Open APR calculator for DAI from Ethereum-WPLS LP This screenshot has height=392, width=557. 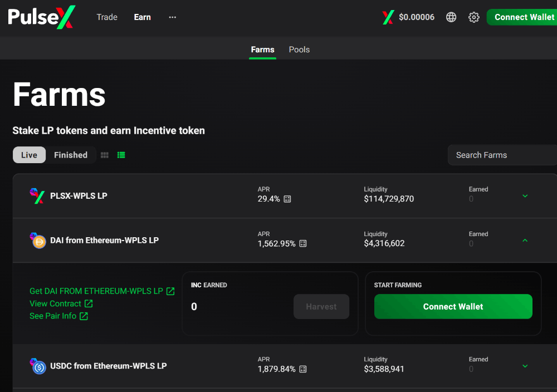pyautogui.click(x=303, y=243)
